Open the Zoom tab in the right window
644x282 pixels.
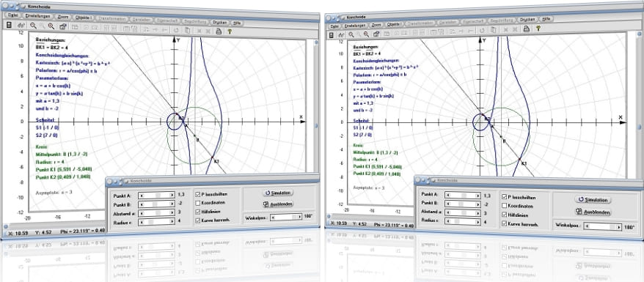376,25
